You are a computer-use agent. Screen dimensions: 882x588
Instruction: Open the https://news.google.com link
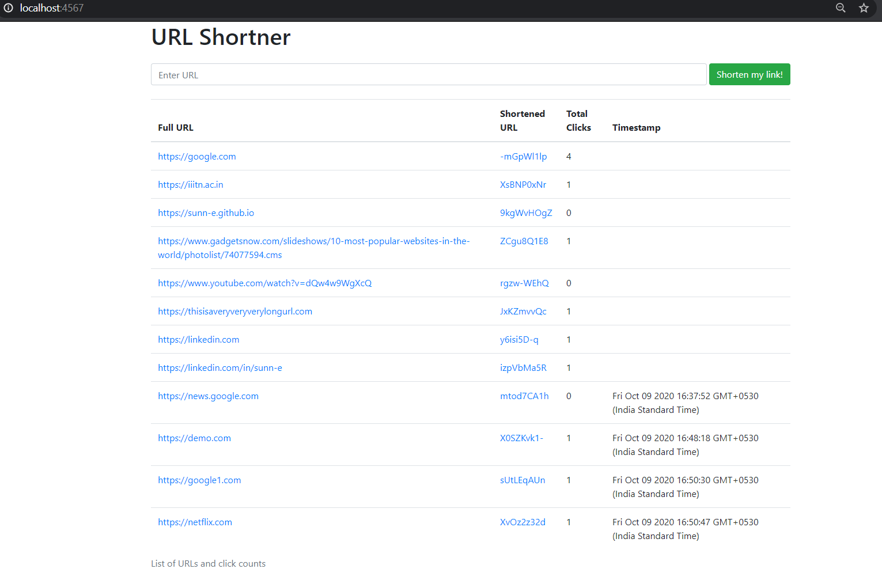[209, 396]
